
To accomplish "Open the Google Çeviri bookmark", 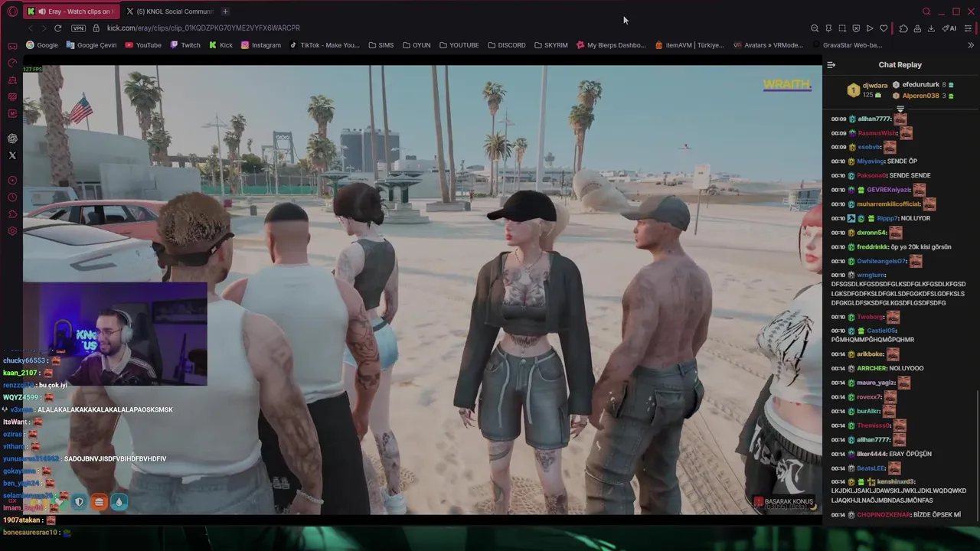I will 91,45.
